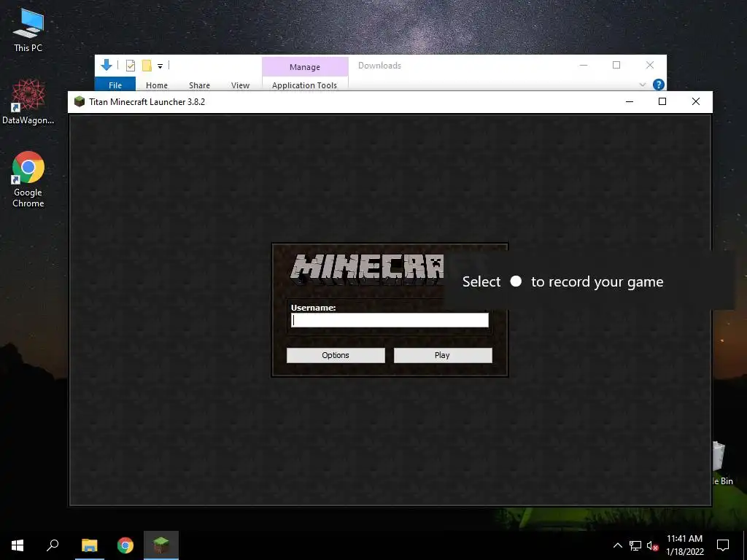This screenshot has height=560, width=747.
Task: Click blue down arrow icon in Downloads title bar
Action: 107,65
